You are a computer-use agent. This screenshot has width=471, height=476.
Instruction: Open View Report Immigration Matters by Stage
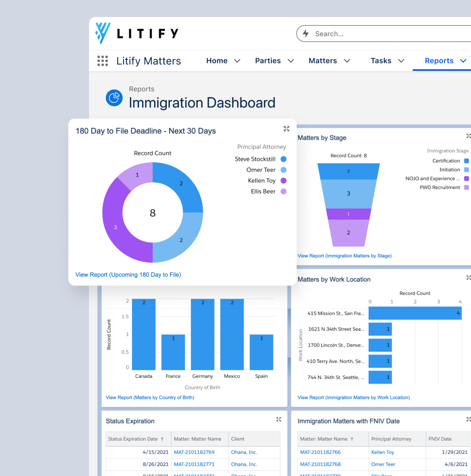[x=345, y=256]
